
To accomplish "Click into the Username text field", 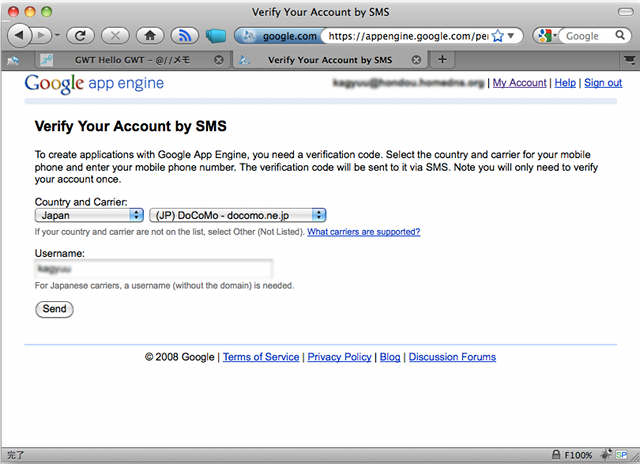I will [x=153, y=269].
